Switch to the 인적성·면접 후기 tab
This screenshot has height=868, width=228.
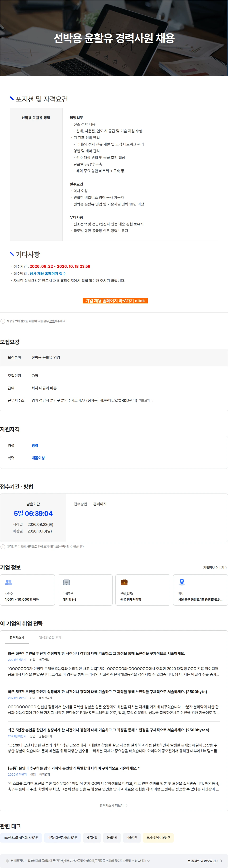tap(50, 637)
